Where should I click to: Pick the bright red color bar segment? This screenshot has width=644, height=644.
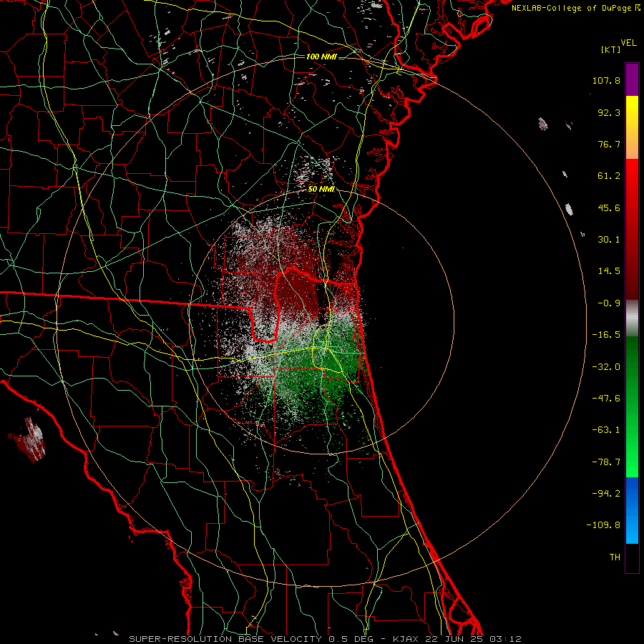(x=632, y=175)
